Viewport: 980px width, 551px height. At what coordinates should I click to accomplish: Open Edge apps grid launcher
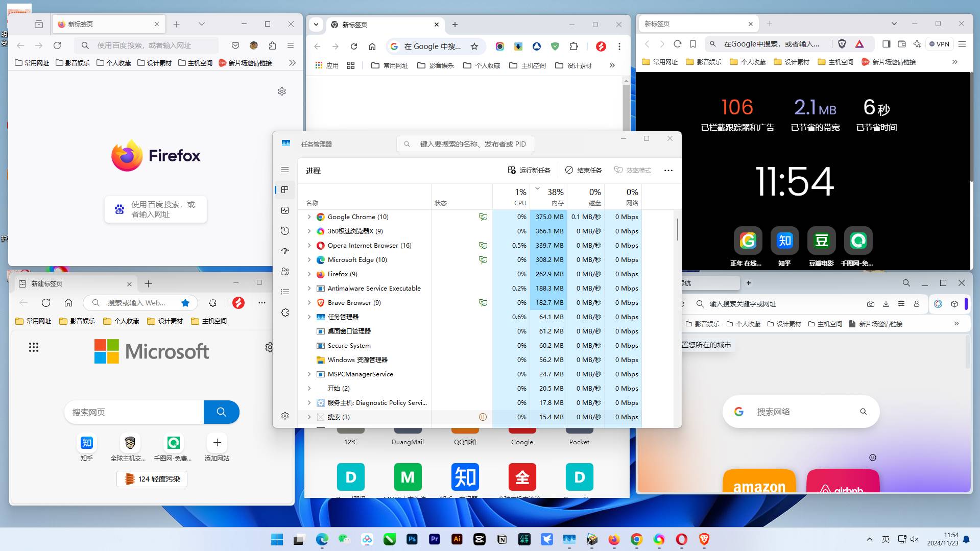[x=34, y=347]
